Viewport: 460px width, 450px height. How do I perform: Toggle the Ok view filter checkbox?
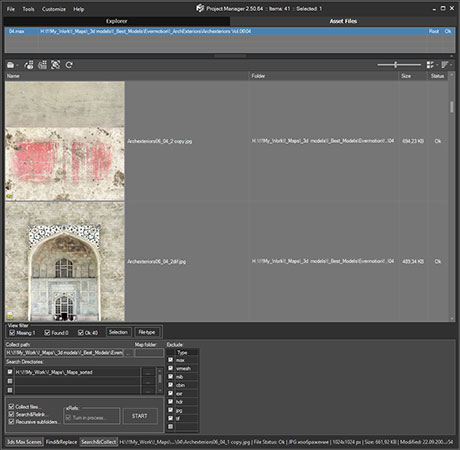pyautogui.click(x=81, y=333)
